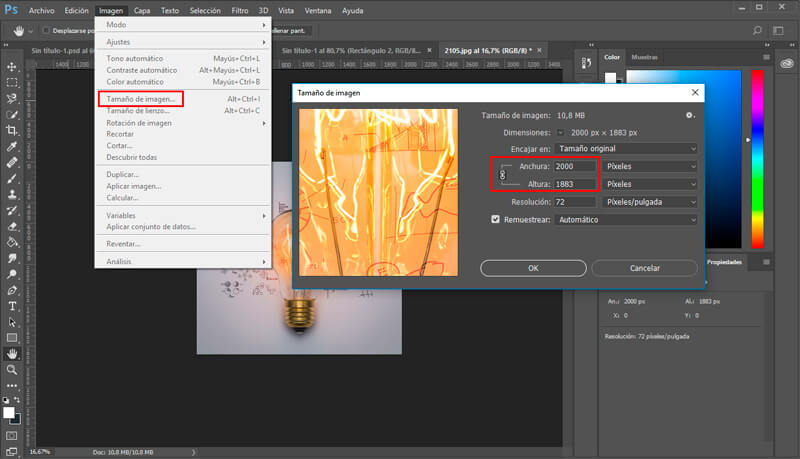Select the Rectangular Marquee tool
Screen dimensions: 800x459
(12, 82)
